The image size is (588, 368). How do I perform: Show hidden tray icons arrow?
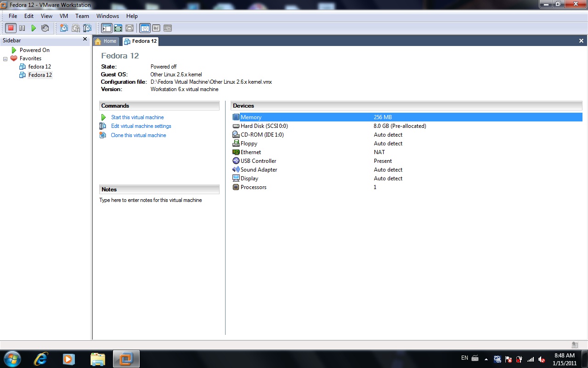[x=486, y=359]
